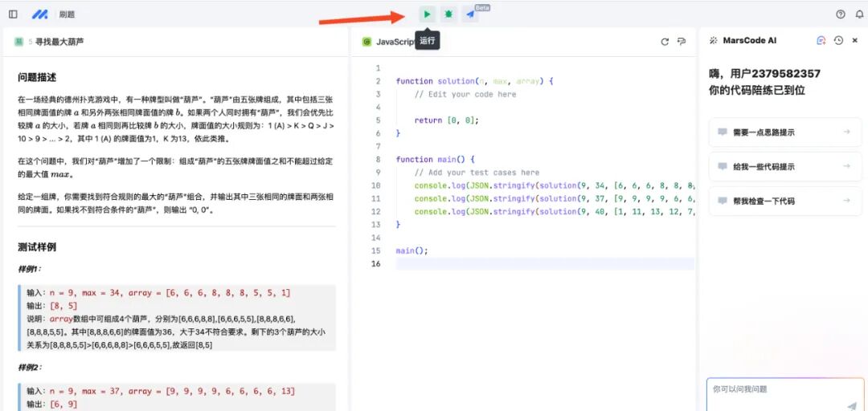The image size is (868, 411).
Task: Run the code with the play button
Action: click(x=427, y=14)
